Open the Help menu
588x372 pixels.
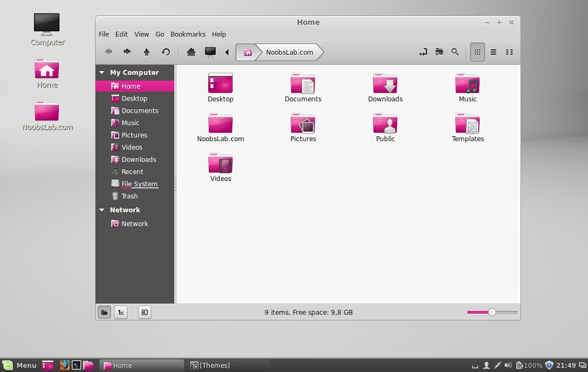point(219,34)
